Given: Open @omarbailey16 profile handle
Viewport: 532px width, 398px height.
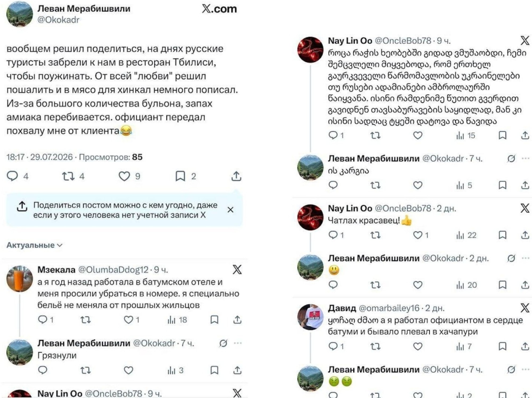Looking at the screenshot, I should 389,308.
